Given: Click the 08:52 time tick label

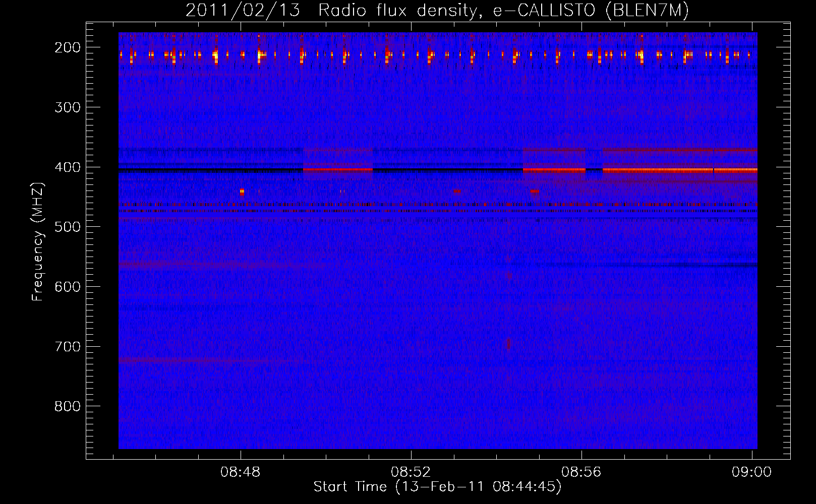Looking at the screenshot, I should 411,472.
